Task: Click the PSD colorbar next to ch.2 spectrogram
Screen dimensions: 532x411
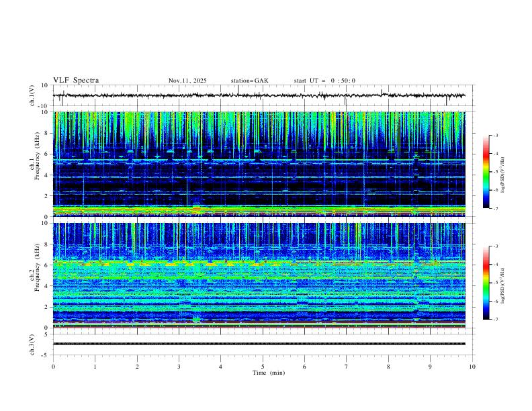Action: [486, 283]
